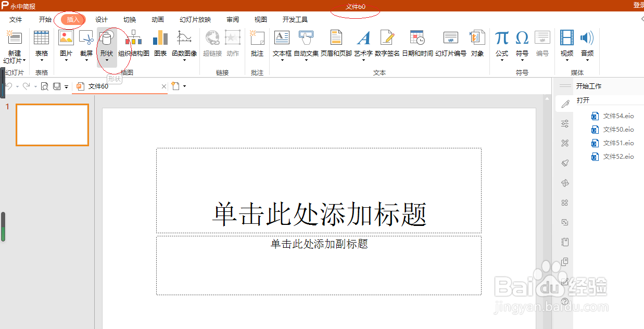644x329 pixels.
Task: Open the 幻灯片放映 ribbon tab
Action: [x=194, y=19]
